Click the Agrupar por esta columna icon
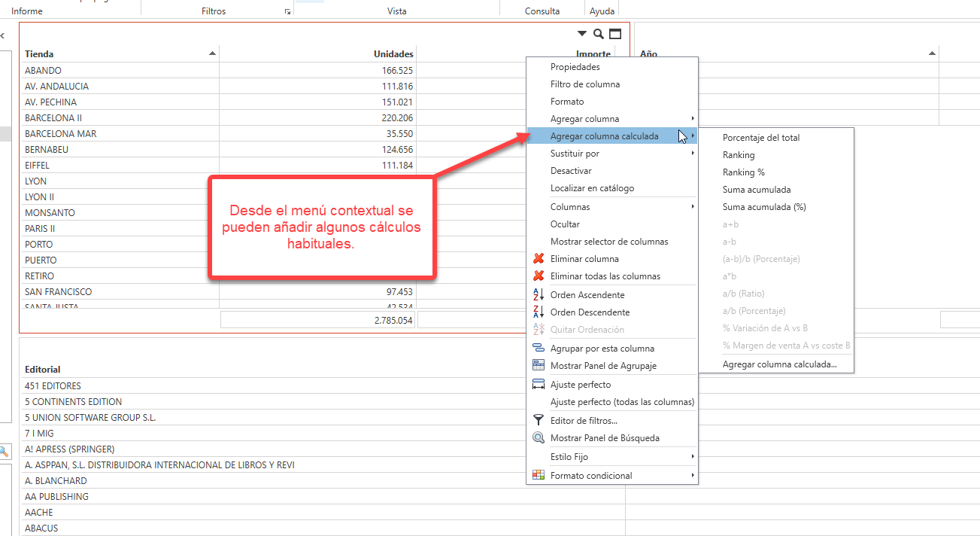980x536 pixels. (537, 348)
